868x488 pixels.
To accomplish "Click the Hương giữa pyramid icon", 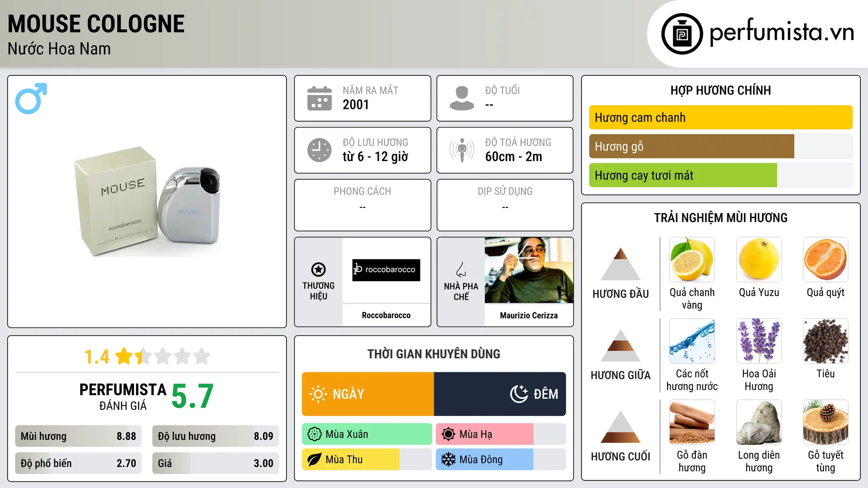I will pyautogui.click(x=620, y=345).
